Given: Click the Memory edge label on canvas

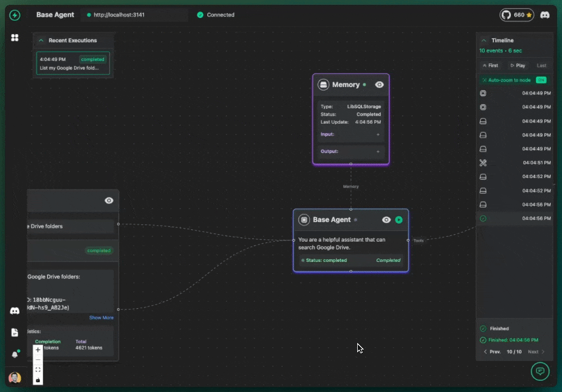Looking at the screenshot, I should click(351, 186).
